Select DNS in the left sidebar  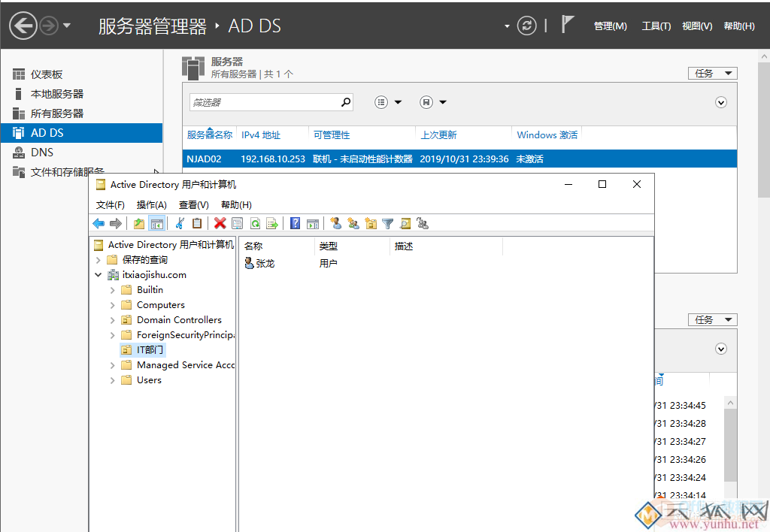[42, 153]
